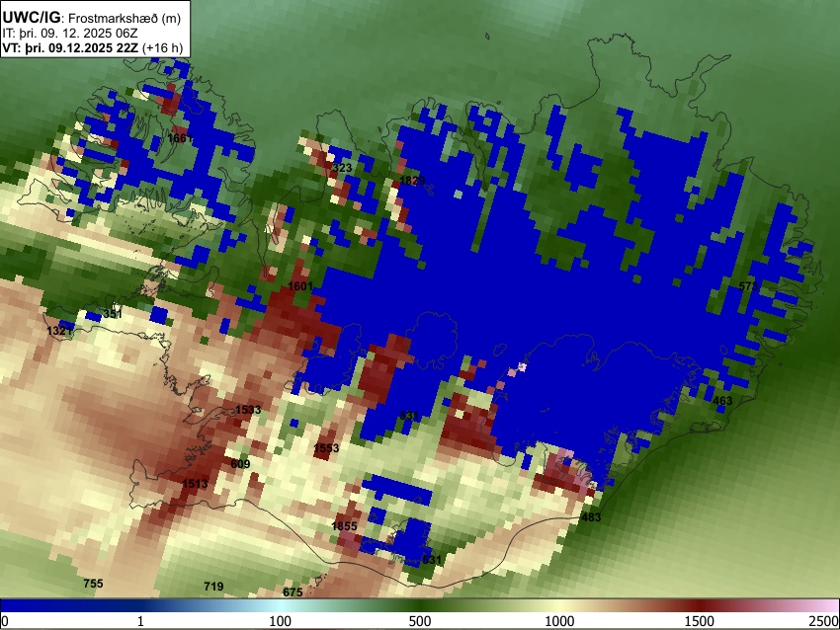Select the IT þri. 09. 12. 2025 06Z line
The image size is (840, 630).
69,34
